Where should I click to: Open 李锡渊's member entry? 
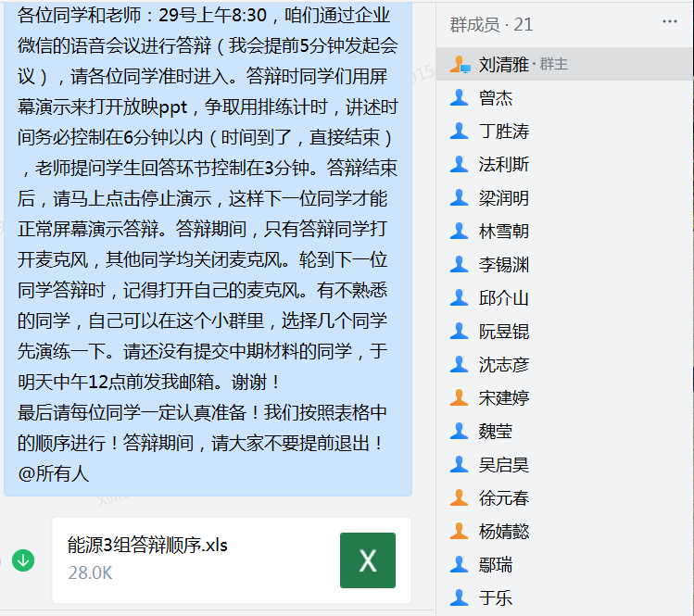point(504,264)
